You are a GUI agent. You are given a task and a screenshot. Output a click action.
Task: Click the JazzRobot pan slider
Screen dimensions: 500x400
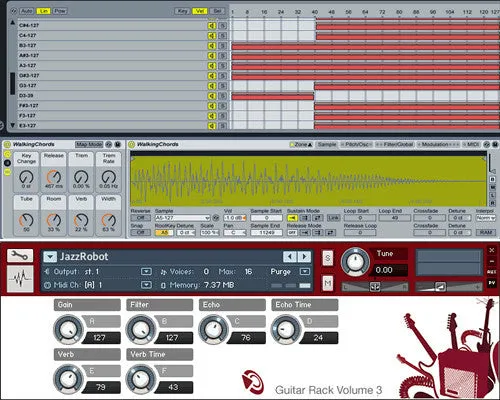pyautogui.click(x=375, y=286)
